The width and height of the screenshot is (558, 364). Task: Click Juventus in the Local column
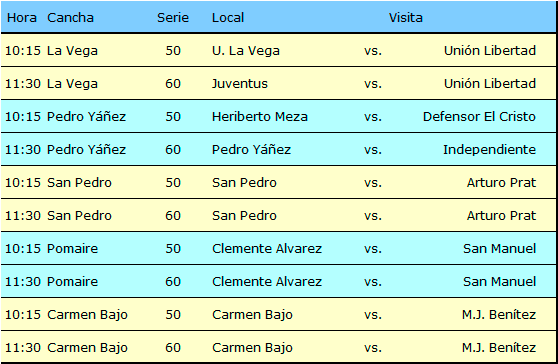[x=239, y=84]
